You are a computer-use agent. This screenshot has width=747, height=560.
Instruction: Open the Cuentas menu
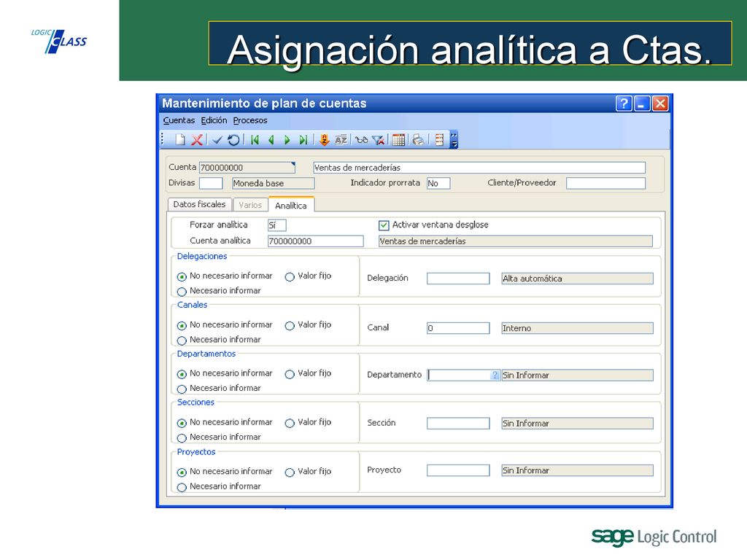click(x=179, y=120)
